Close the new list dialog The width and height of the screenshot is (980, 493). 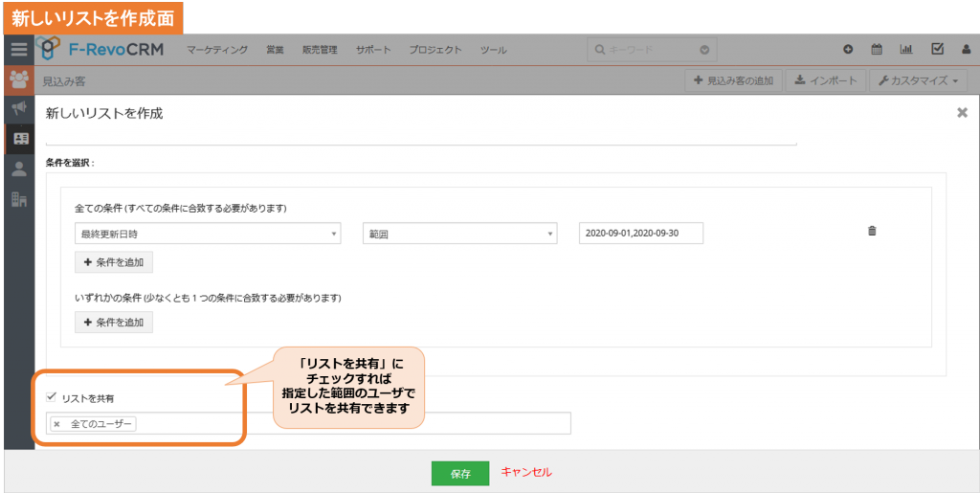click(x=962, y=112)
